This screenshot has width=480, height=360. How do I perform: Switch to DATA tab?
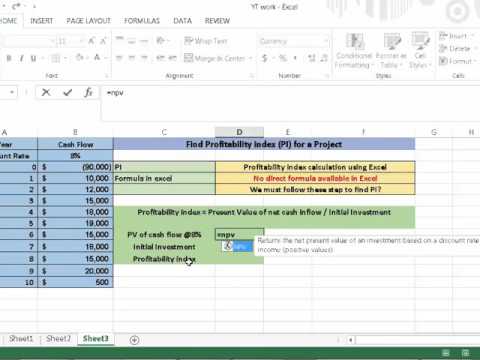[x=182, y=21]
